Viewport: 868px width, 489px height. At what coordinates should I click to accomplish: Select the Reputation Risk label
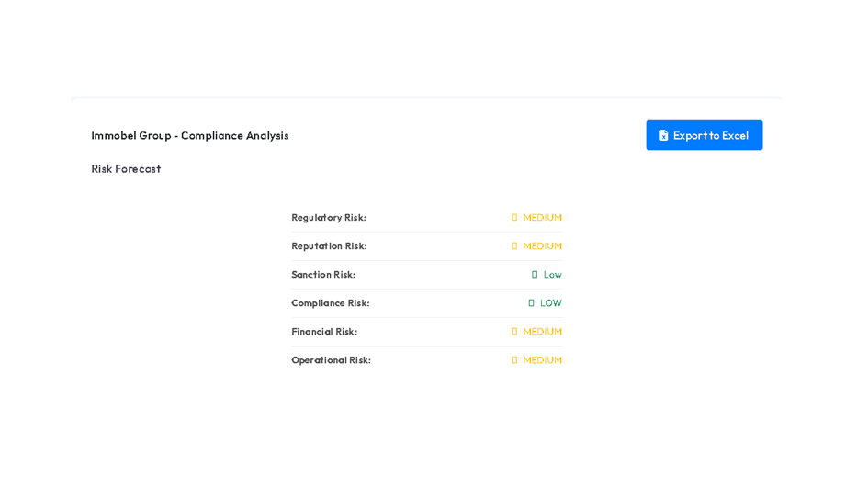329,246
